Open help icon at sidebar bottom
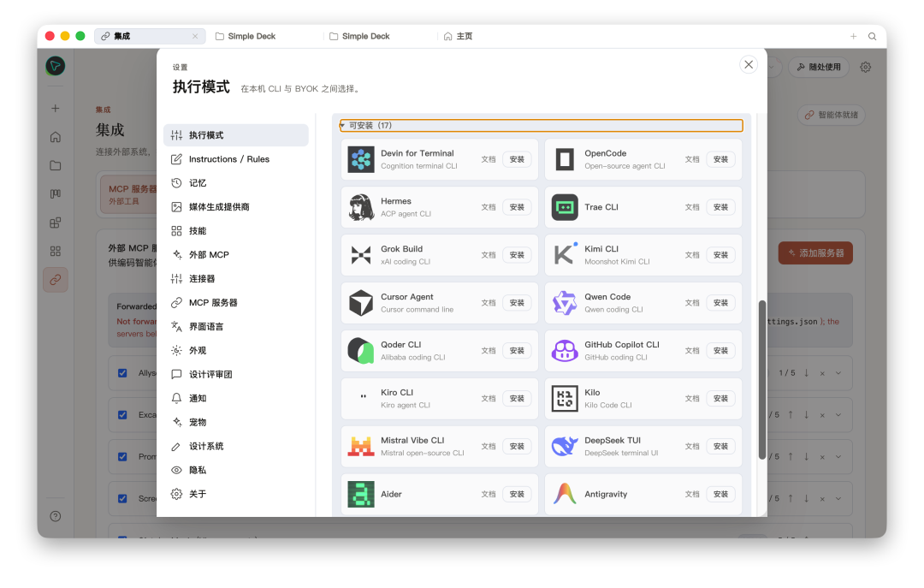924x588 pixels. [x=56, y=517]
